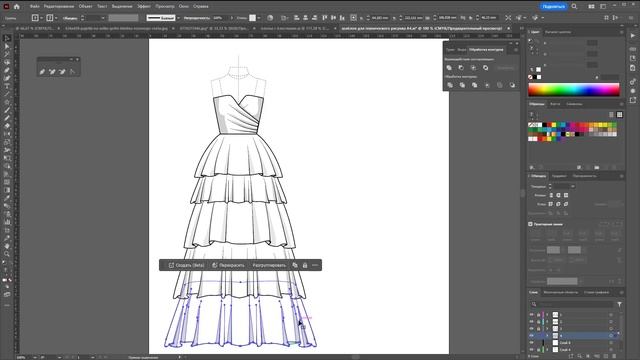This screenshot has width=640, height=360.
Task: Switch Swatches panel to list view
Action: coord(611,115)
